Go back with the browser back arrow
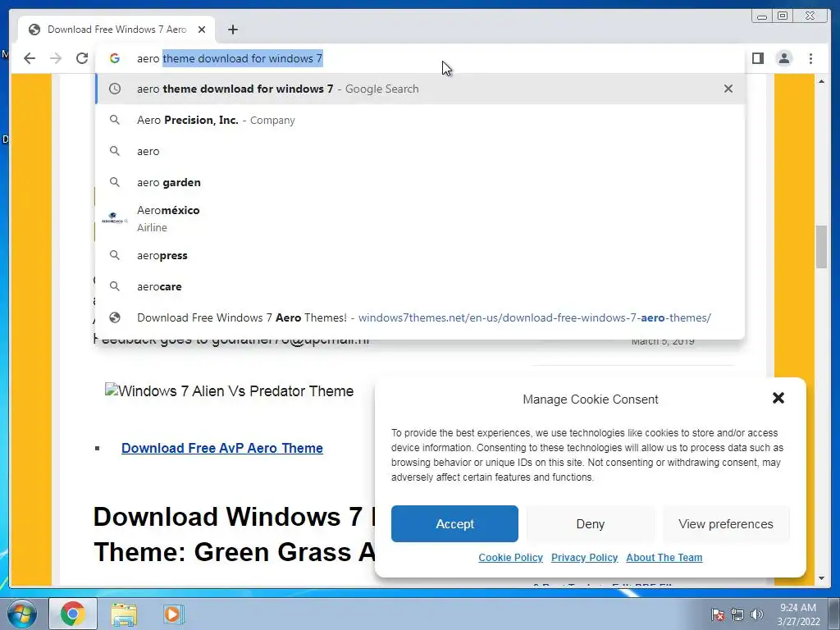This screenshot has height=630, width=840. pyautogui.click(x=30, y=58)
